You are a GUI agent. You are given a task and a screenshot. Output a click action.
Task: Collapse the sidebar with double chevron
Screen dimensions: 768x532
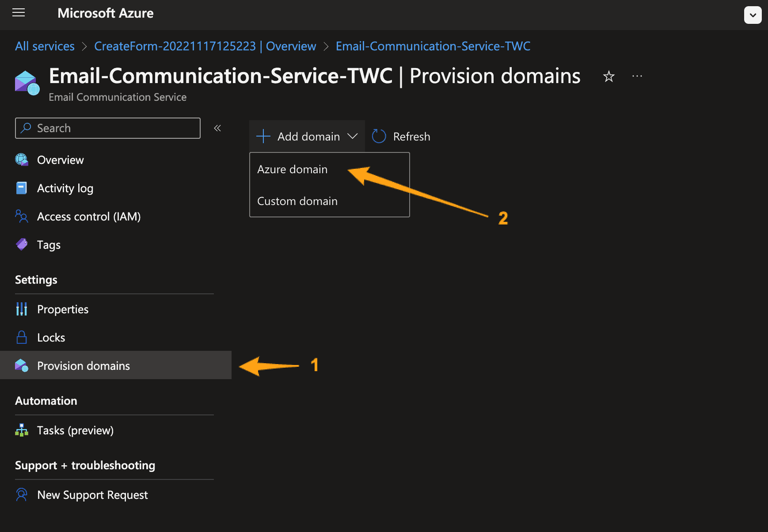tap(217, 128)
